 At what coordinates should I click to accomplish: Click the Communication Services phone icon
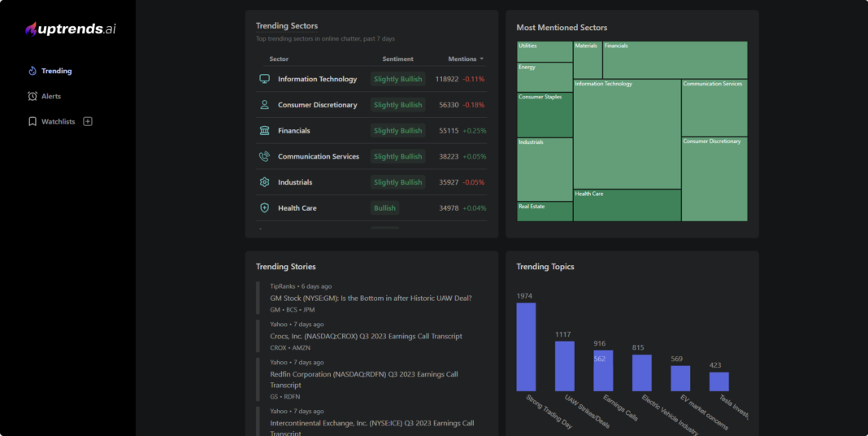pyautogui.click(x=264, y=156)
